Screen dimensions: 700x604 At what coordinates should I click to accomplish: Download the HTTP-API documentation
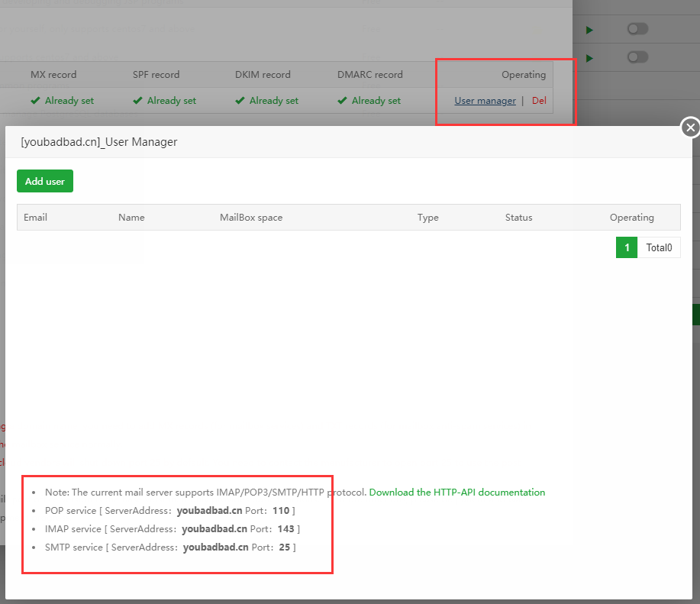pos(456,493)
